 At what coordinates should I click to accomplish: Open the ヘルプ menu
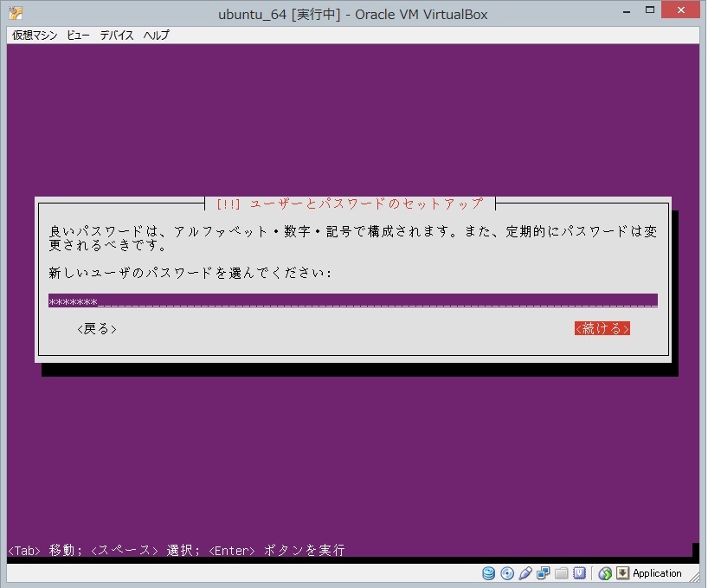click(x=156, y=35)
